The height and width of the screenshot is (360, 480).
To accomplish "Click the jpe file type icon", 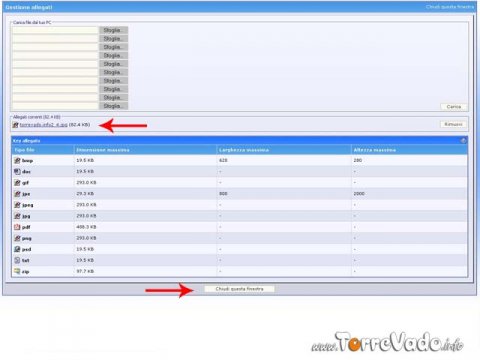I will pyautogui.click(x=17, y=194).
